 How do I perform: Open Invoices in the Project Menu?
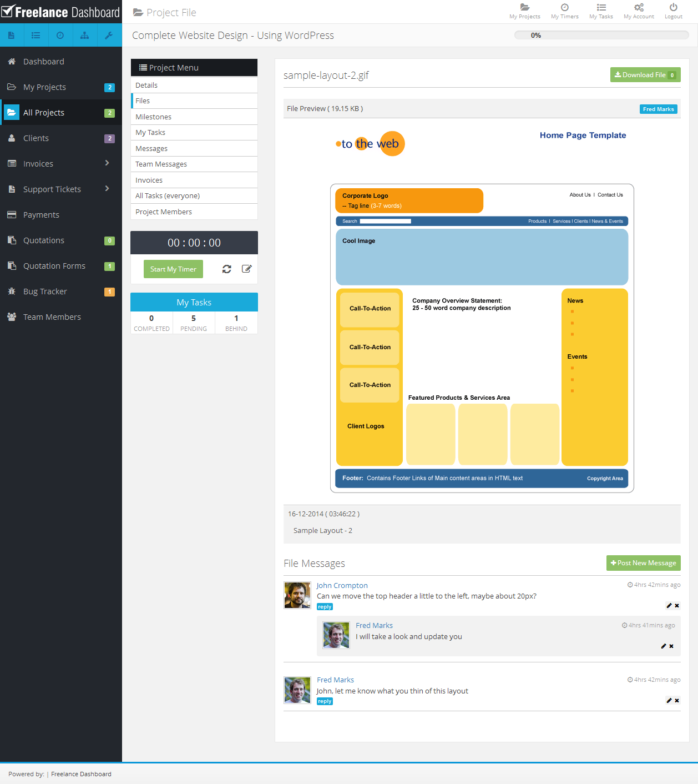pyautogui.click(x=194, y=180)
